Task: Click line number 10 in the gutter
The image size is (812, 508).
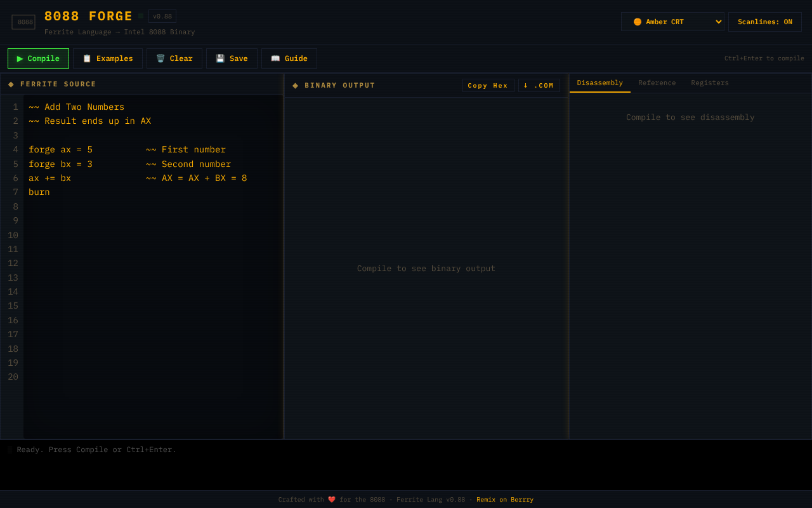Action: [x=13, y=236]
